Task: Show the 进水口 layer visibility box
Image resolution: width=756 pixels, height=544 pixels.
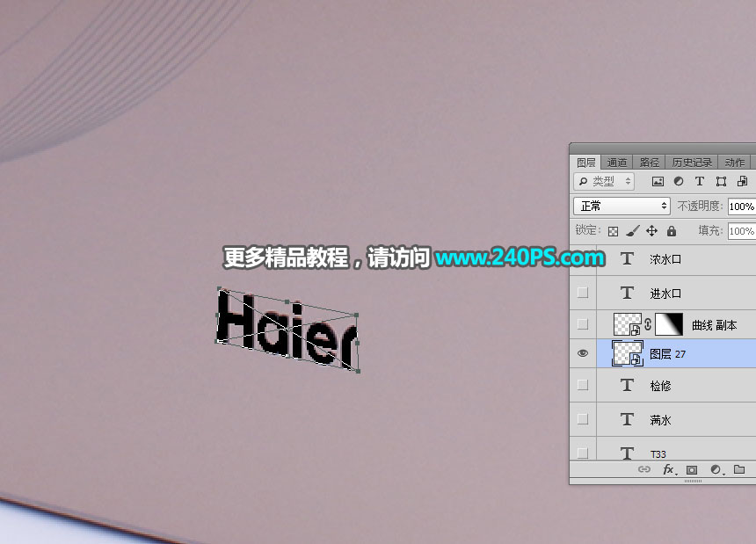Action: (x=583, y=293)
